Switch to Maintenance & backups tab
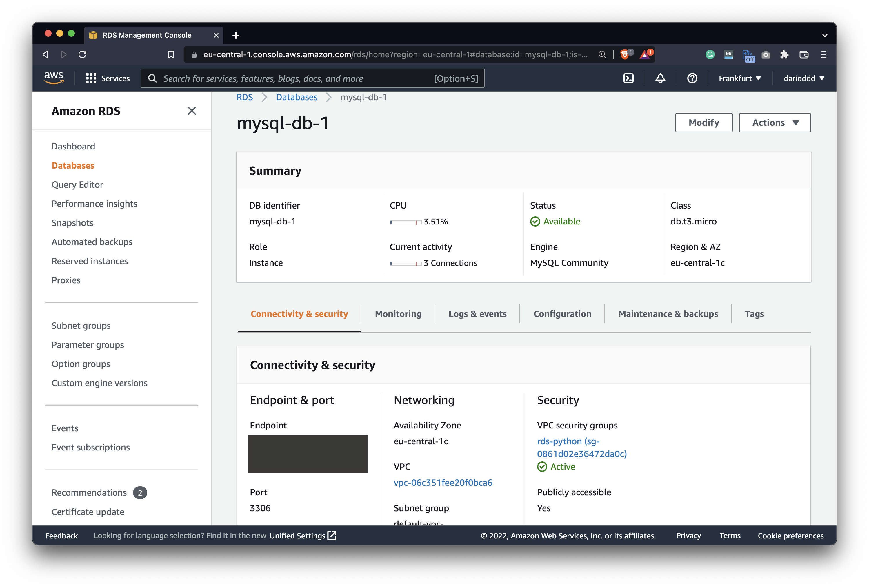This screenshot has width=869, height=588. click(668, 314)
